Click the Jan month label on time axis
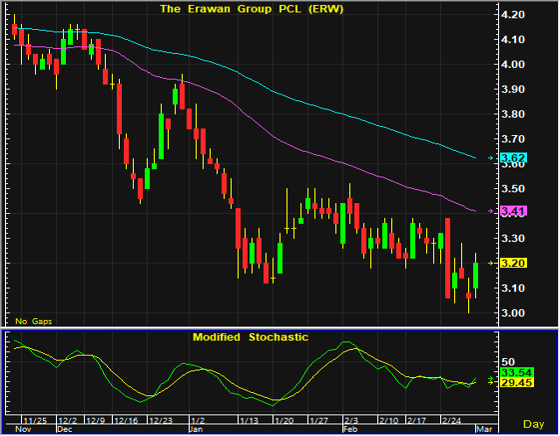This screenshot has height=436, width=560. (196, 429)
